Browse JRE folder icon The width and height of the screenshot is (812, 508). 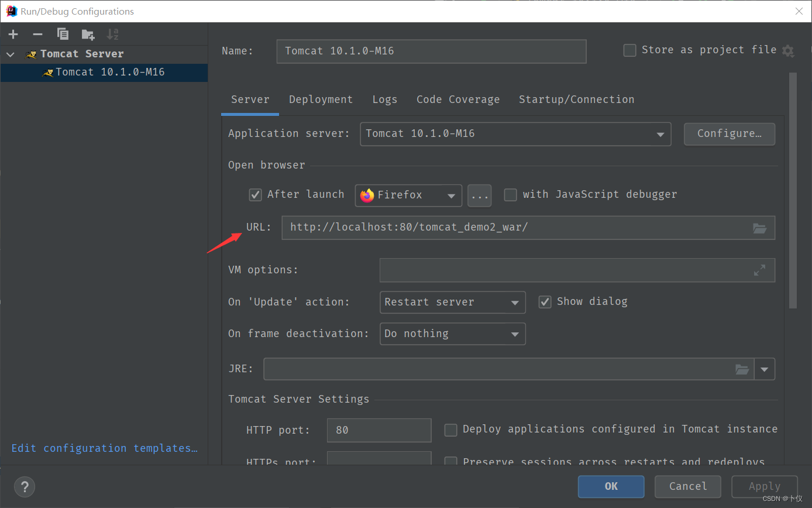coord(742,369)
